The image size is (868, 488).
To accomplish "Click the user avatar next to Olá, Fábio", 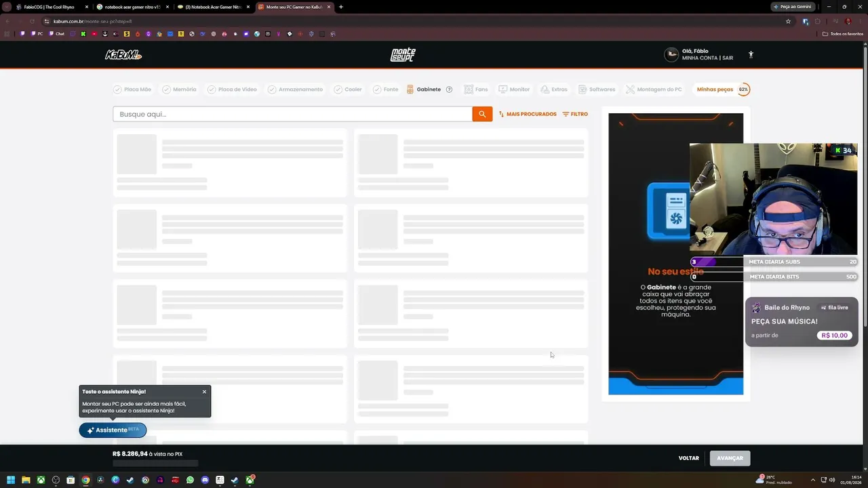I will 671,55.
